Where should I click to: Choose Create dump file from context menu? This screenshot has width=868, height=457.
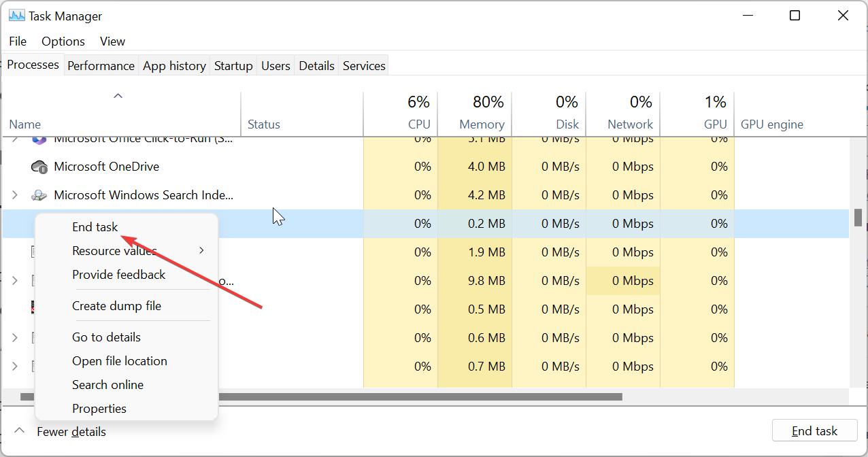click(117, 306)
